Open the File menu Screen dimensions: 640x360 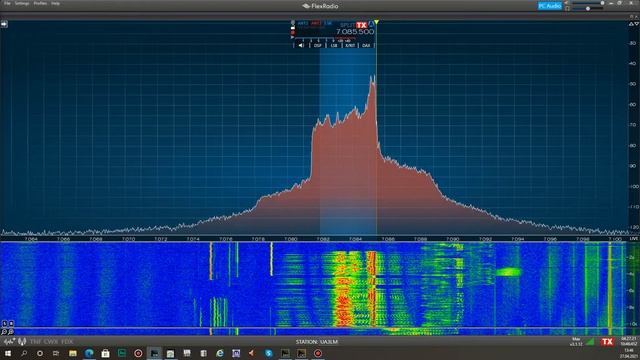pyautogui.click(x=7, y=3)
